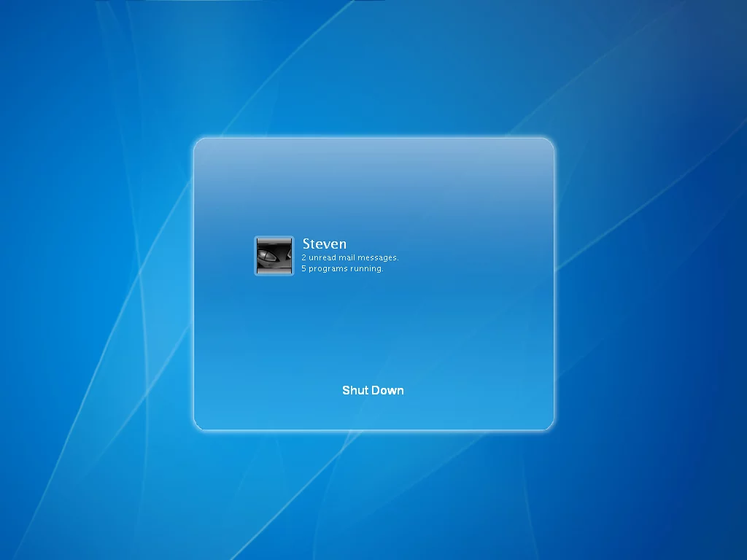The image size is (747, 560).
Task: Tap the account picture next to Steven
Action: tap(274, 256)
